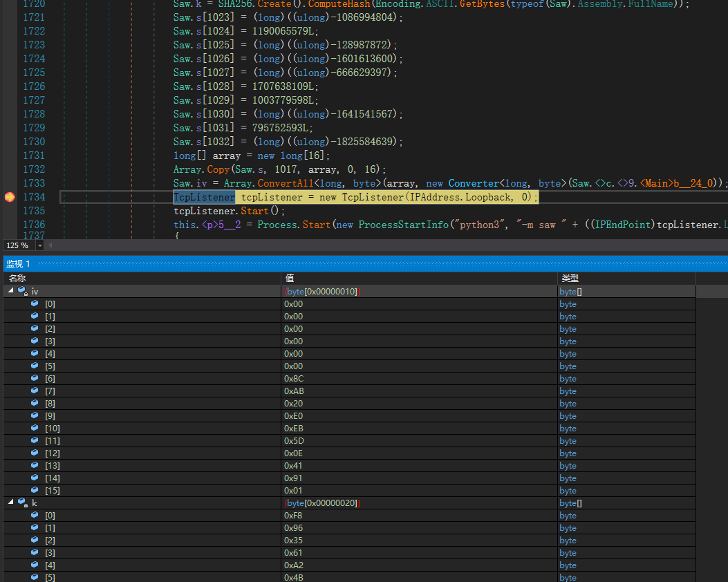This screenshot has height=582, width=728.
Task: Click the field icon of iv [2]
Action: [35, 328]
